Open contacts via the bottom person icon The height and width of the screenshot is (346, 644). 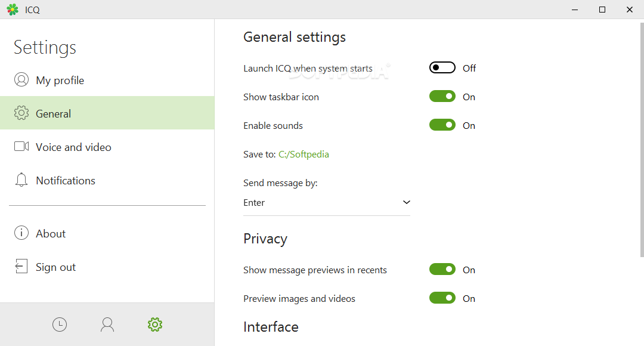coord(107,325)
